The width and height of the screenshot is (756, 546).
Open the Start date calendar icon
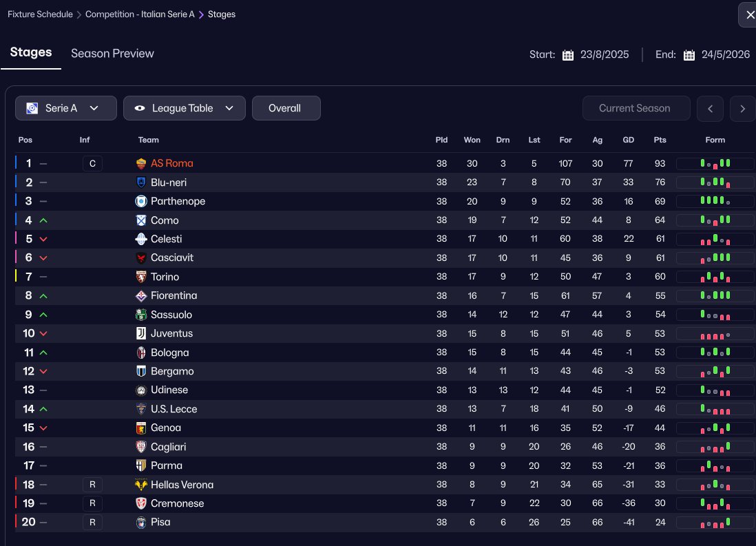(x=568, y=55)
